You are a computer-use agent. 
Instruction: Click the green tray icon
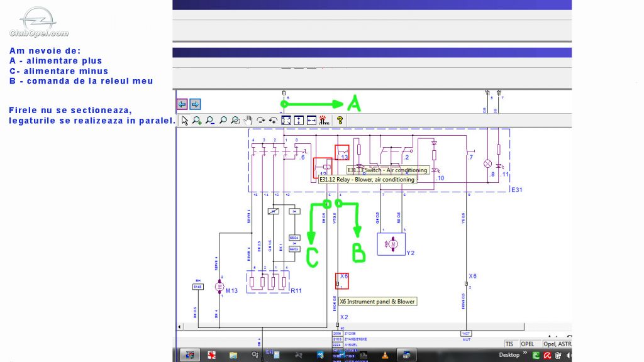click(536, 356)
